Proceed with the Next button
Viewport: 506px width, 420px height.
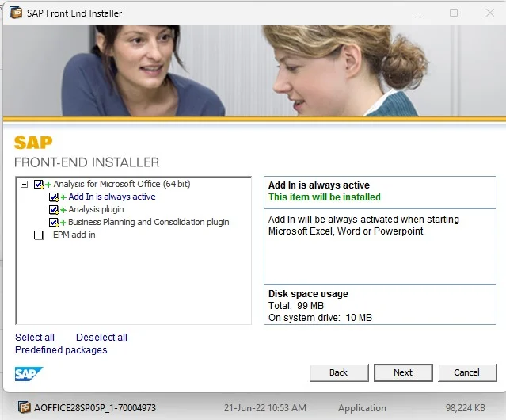pyautogui.click(x=403, y=372)
